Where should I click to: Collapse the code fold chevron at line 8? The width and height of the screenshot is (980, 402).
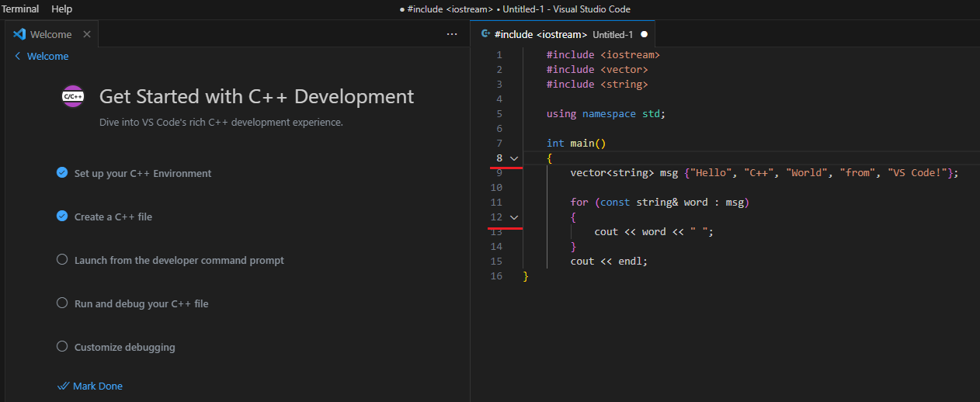click(x=513, y=158)
